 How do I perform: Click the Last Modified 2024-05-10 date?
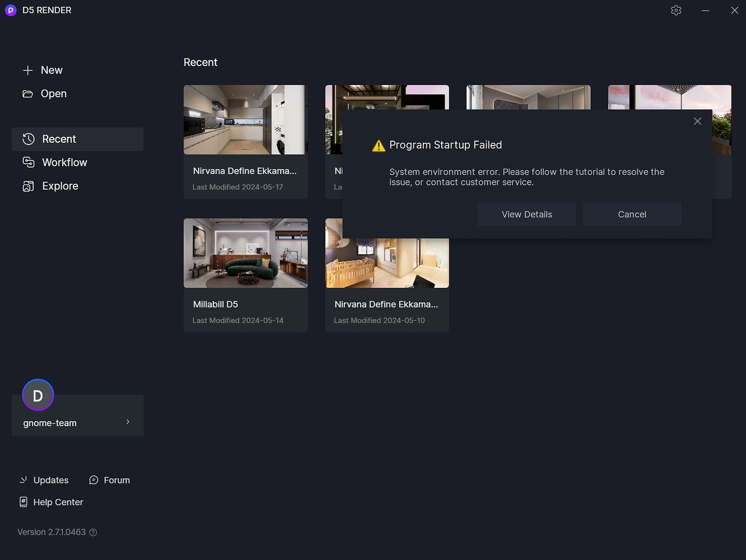point(379,320)
